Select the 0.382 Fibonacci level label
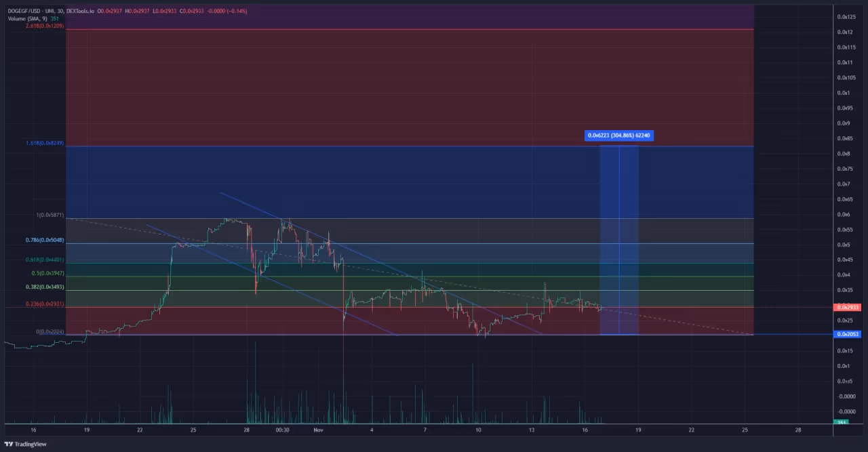Screen dimensions: 868x452 coord(45,287)
